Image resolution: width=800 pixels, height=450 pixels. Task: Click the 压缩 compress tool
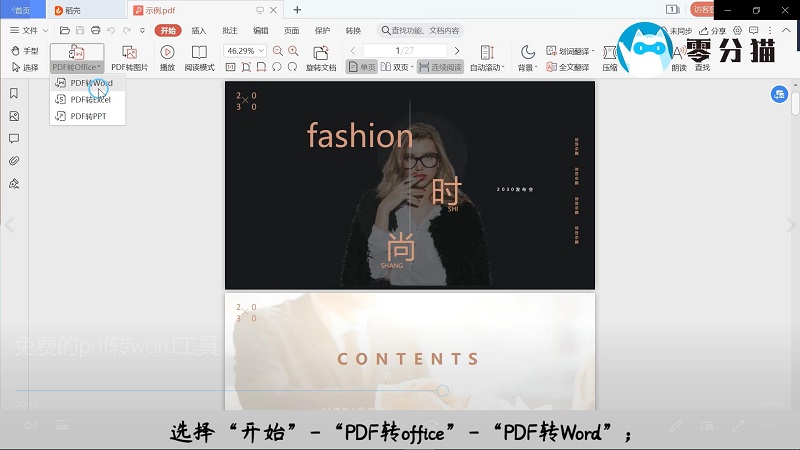coord(610,58)
